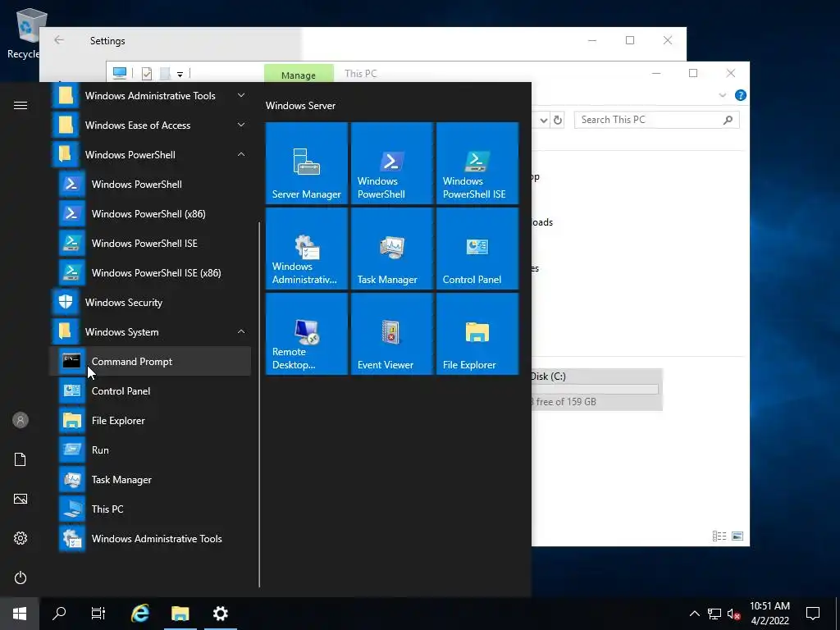Click the Start menu apps list scrollbar
Image resolution: width=840 pixels, height=630 pixels.
(259, 404)
